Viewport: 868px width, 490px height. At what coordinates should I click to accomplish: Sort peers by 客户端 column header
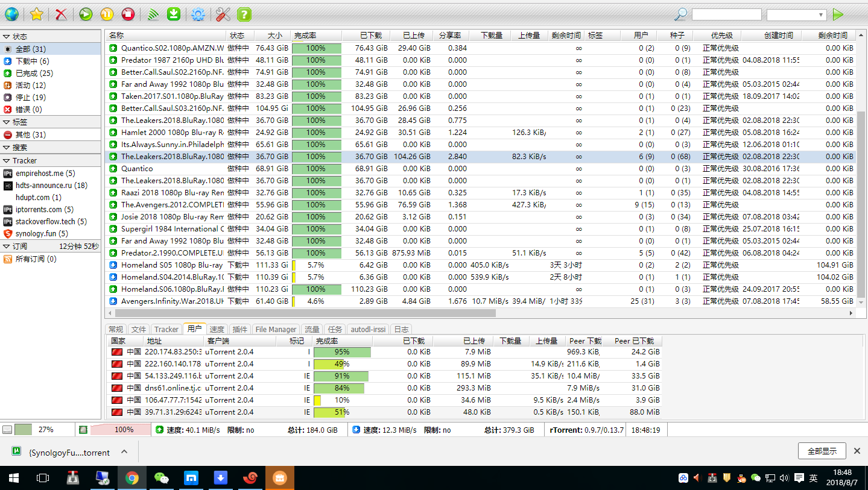pyautogui.click(x=239, y=341)
